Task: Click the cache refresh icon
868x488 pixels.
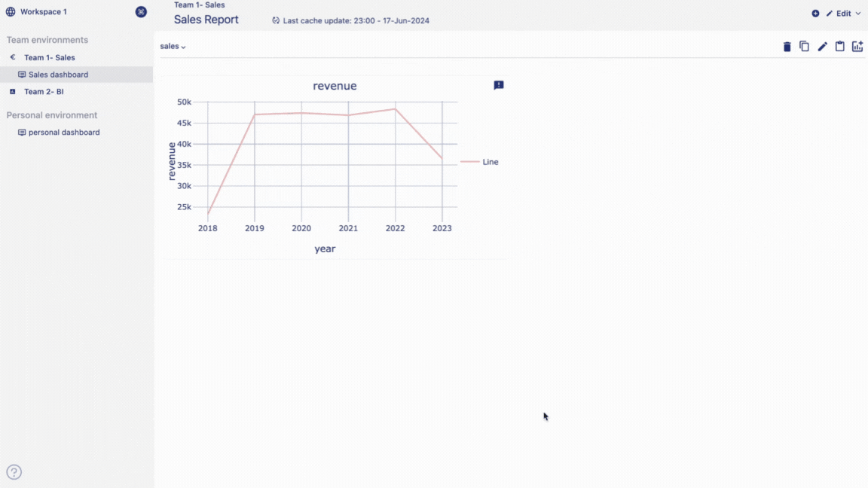Action: pos(276,21)
